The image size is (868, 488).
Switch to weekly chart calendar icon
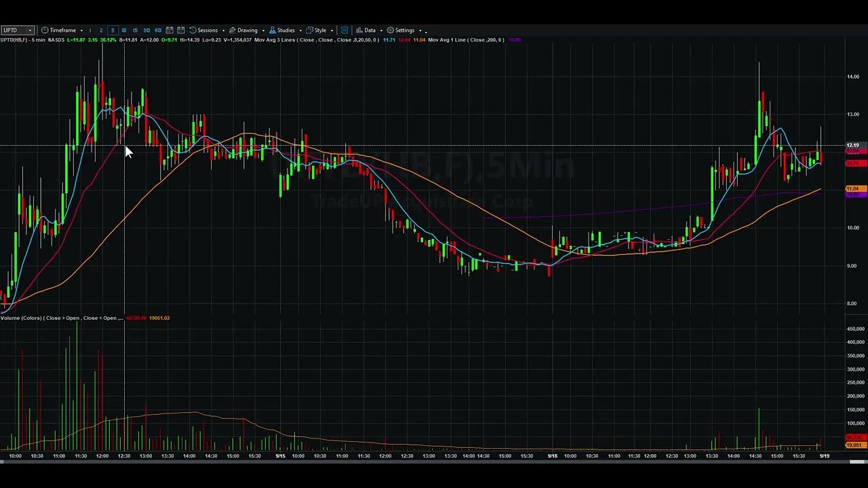click(x=181, y=30)
